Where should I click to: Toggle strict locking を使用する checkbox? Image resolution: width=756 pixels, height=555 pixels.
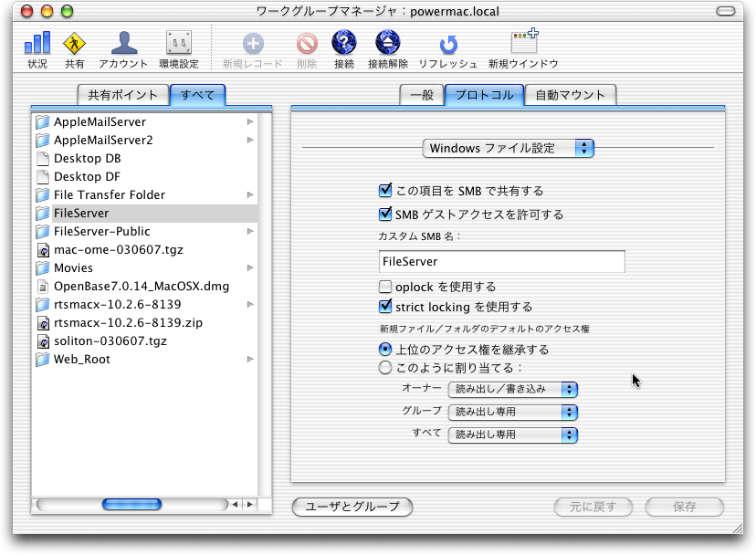[385, 307]
